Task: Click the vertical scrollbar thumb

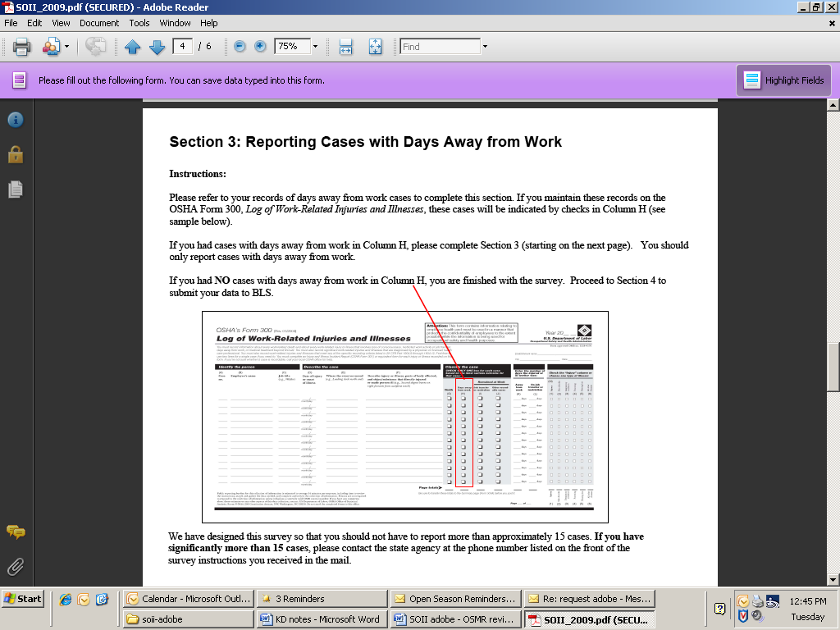Action: [833, 367]
